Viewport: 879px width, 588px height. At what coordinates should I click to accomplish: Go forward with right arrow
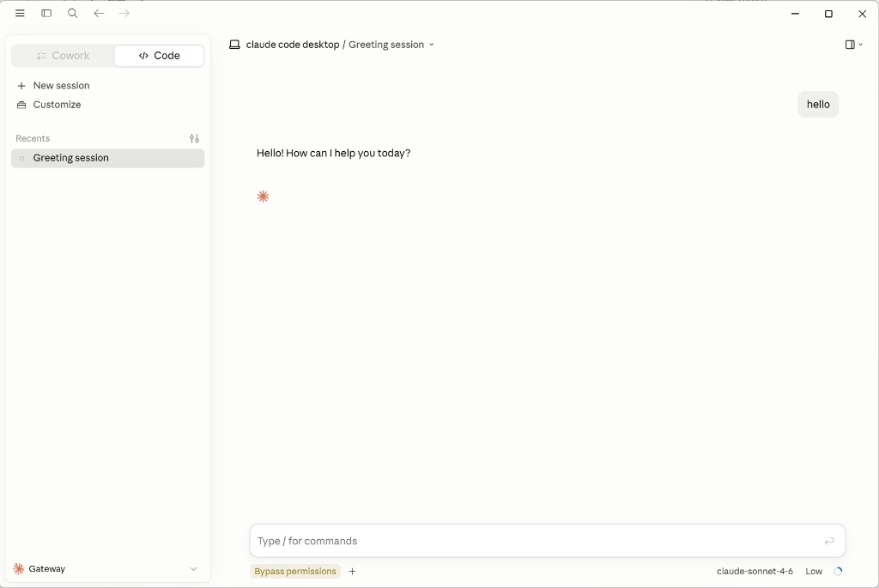click(x=124, y=14)
